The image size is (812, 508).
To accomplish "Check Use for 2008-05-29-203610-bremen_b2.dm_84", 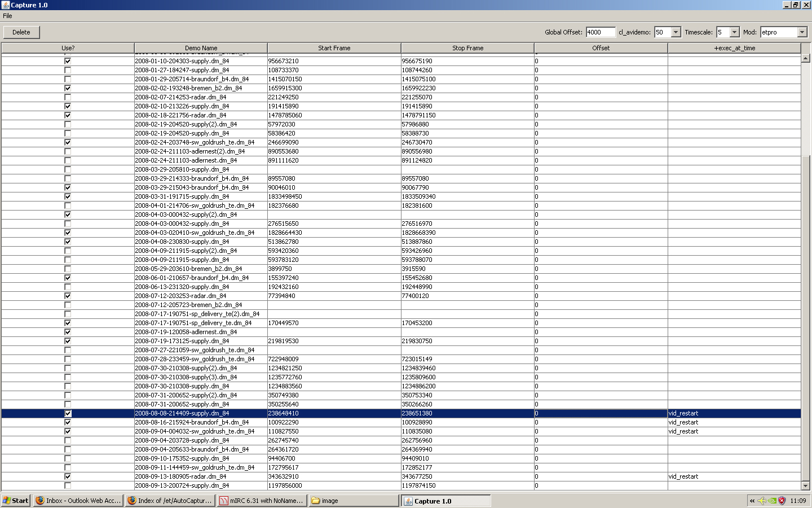I will [x=68, y=269].
